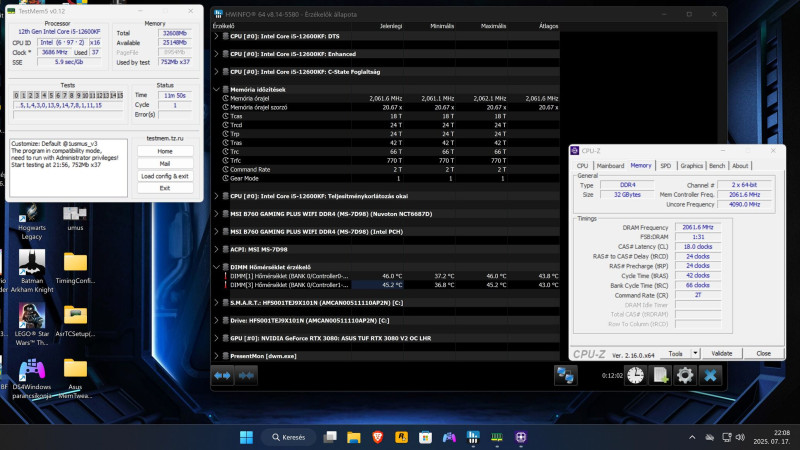Click Close button in CPU-Z
Viewport: 800px width, 450px height.
coord(763,353)
